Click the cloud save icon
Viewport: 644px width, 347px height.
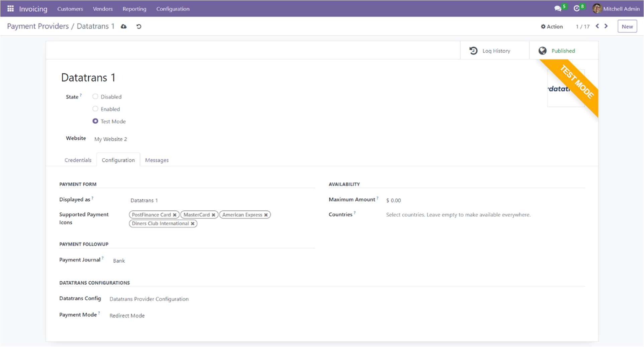pos(124,26)
